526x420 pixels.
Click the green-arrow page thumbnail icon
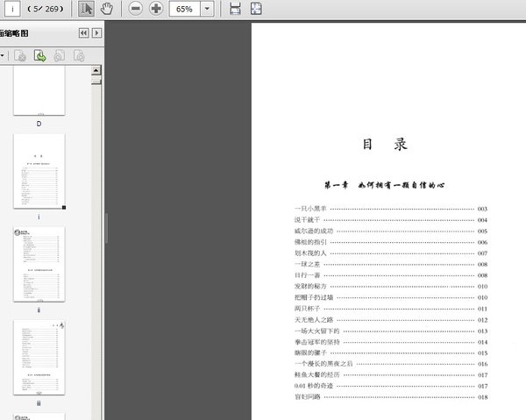[x=40, y=56]
